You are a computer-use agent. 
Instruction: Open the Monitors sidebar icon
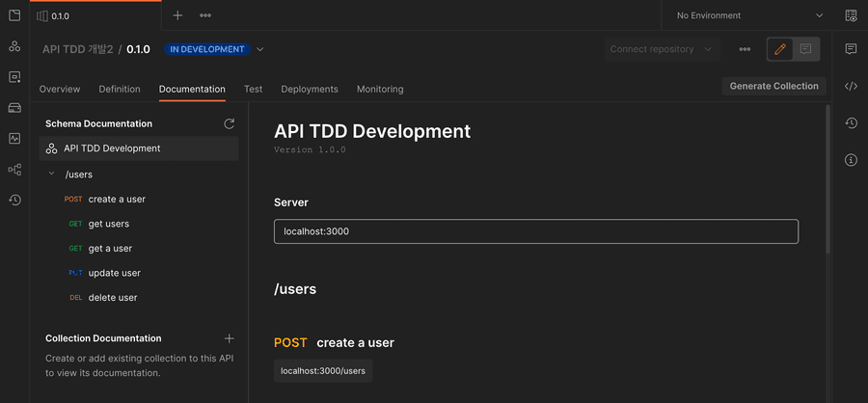point(14,139)
